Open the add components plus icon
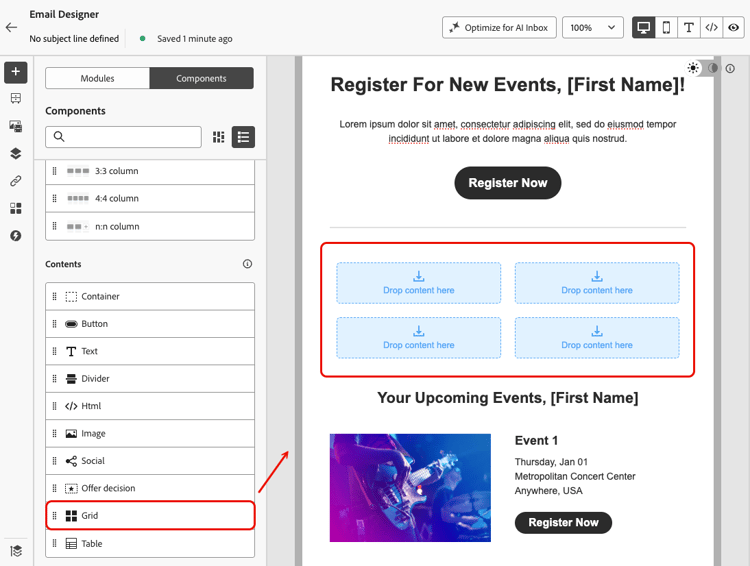This screenshot has height=566, width=750. [x=16, y=72]
